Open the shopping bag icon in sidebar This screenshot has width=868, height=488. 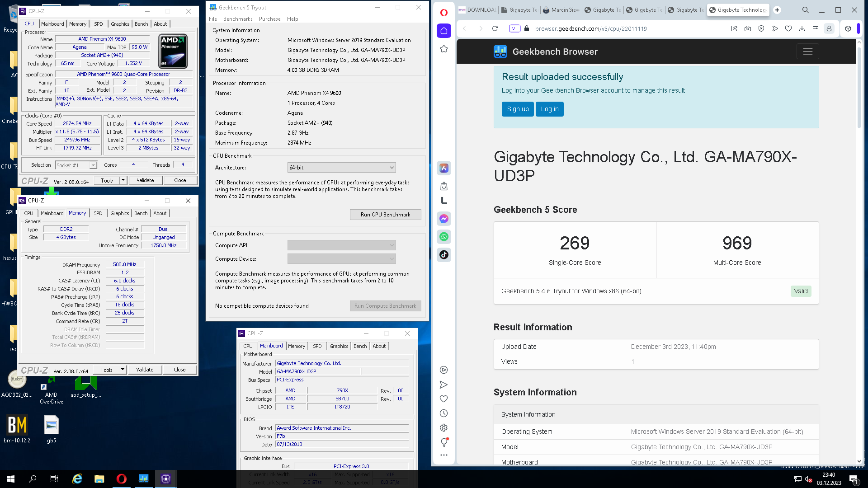[x=444, y=186]
